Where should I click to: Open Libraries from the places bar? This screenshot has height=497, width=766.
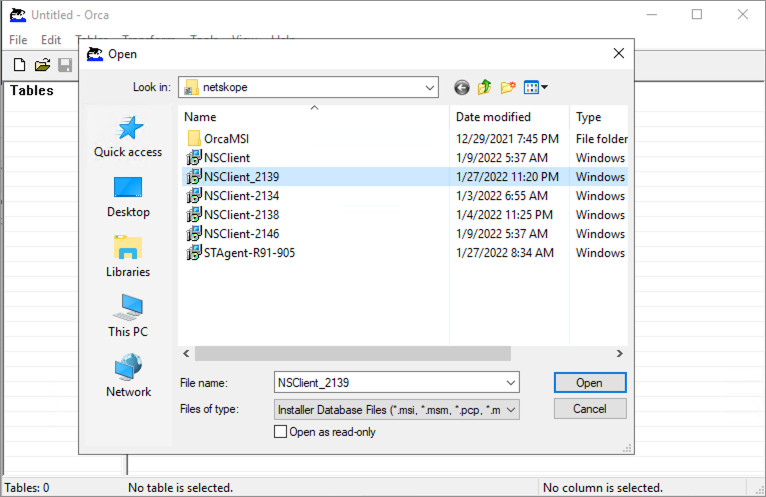pyautogui.click(x=128, y=257)
